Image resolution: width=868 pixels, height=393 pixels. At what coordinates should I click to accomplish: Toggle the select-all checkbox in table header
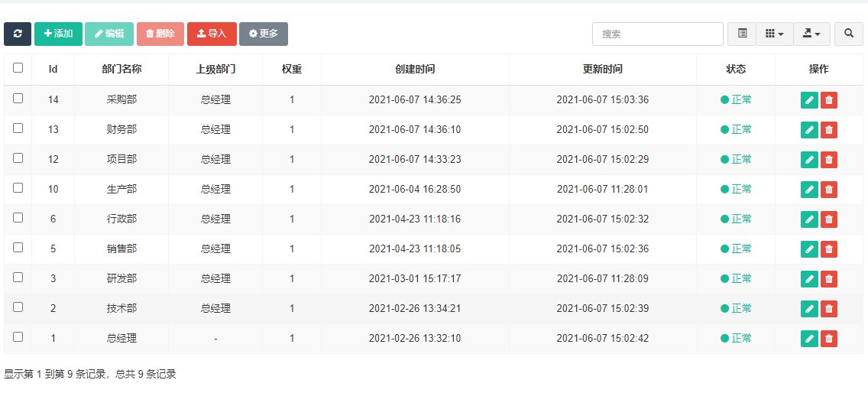point(18,67)
